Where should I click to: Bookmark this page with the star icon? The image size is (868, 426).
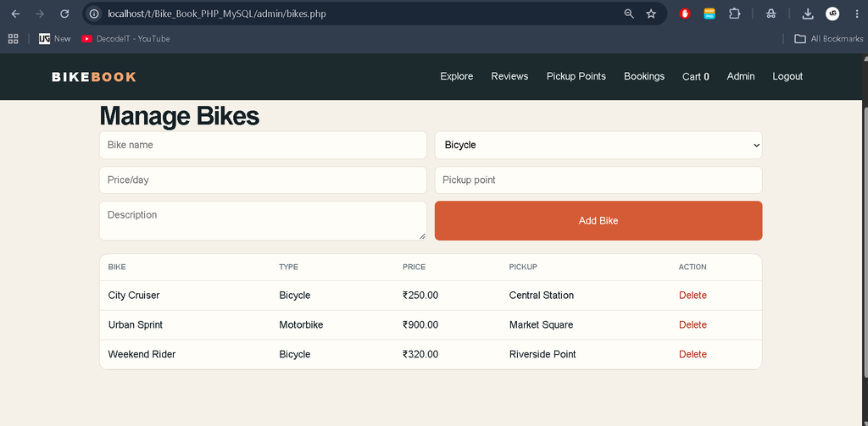coord(651,14)
